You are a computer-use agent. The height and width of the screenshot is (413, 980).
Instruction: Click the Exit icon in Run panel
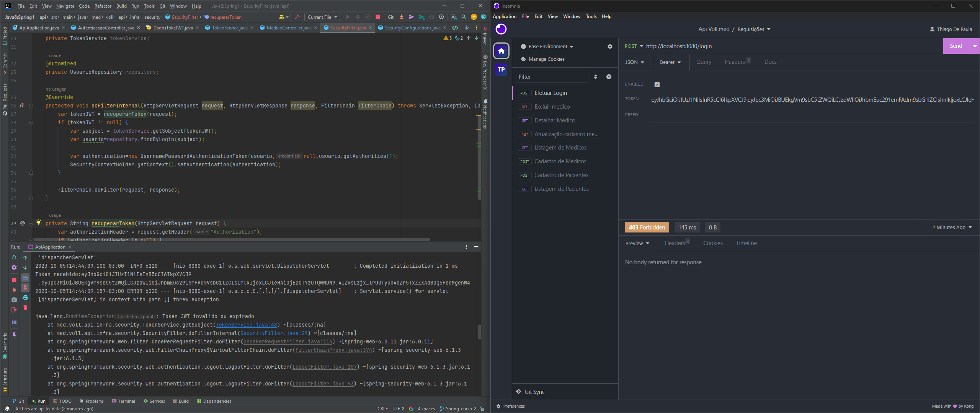(x=14, y=310)
